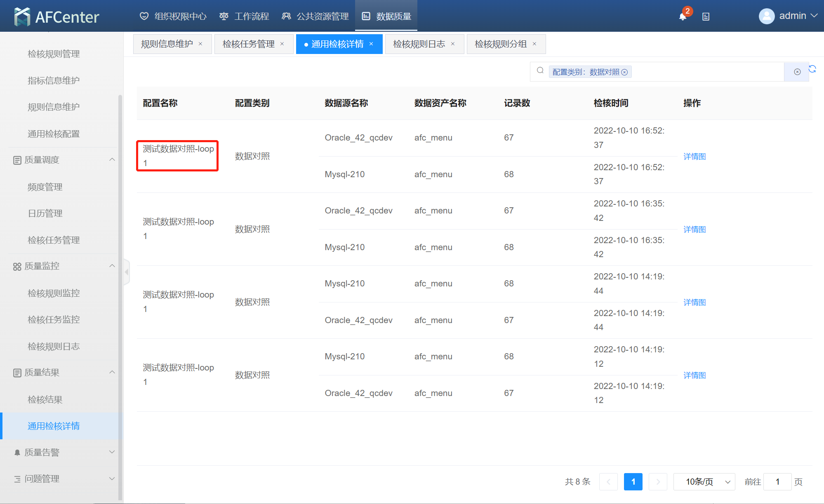Open the document list icon in header
This screenshot has width=824, height=504.
tap(706, 16)
